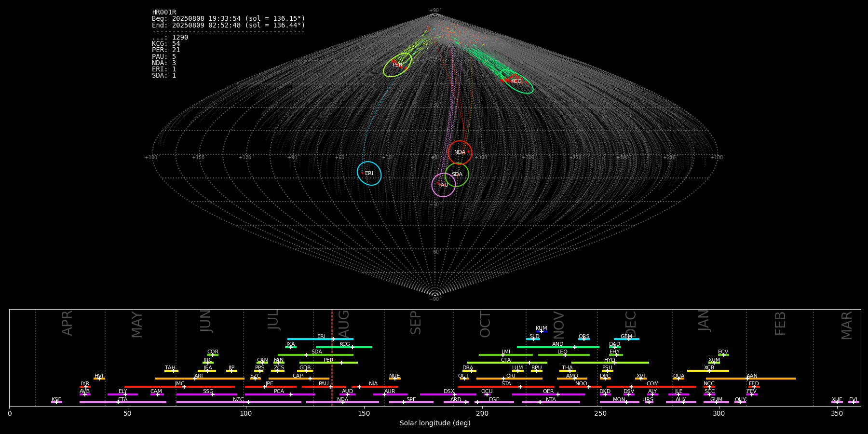Select the CTA shower bar on the timeline
This screenshot has width=868, height=434.
507,363
